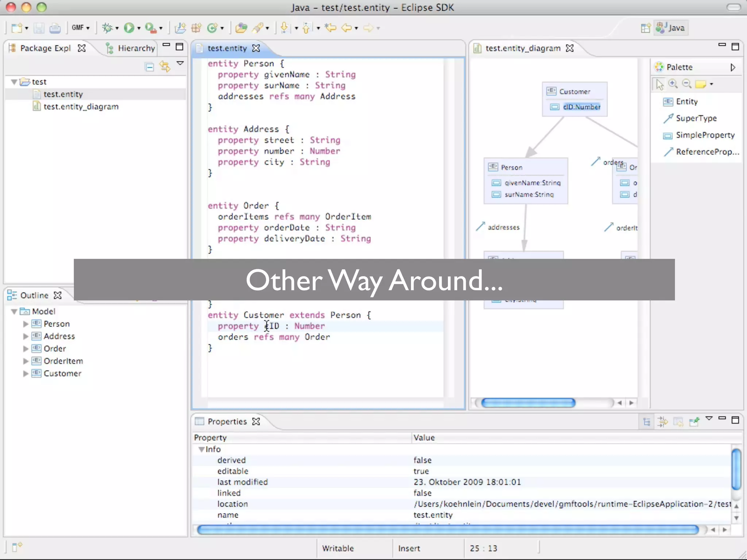Collapse the test project folder
747x560 pixels.
click(x=14, y=82)
